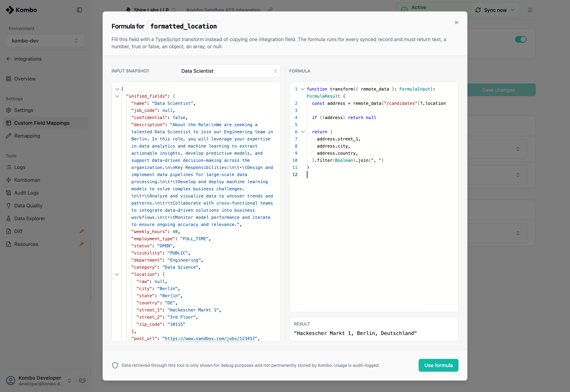570x392 pixels.
Task: Click the shield icon in the footer
Action: point(115,365)
